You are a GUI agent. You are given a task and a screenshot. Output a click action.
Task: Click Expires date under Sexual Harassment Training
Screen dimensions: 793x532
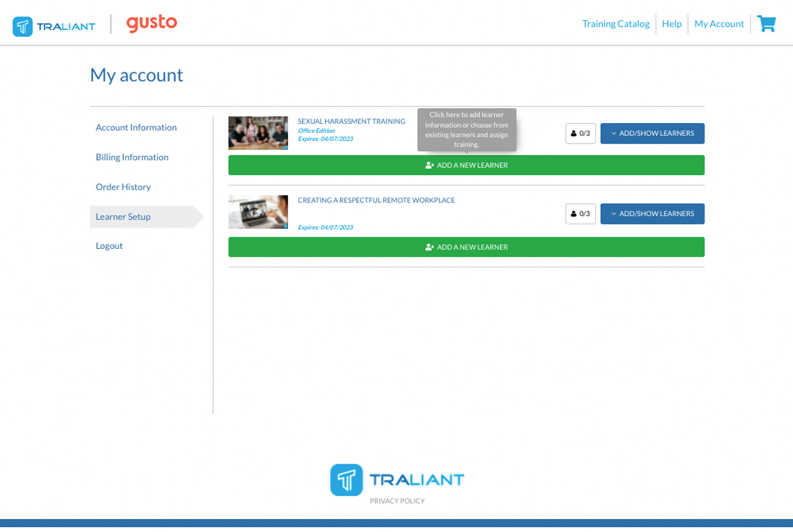coord(325,139)
